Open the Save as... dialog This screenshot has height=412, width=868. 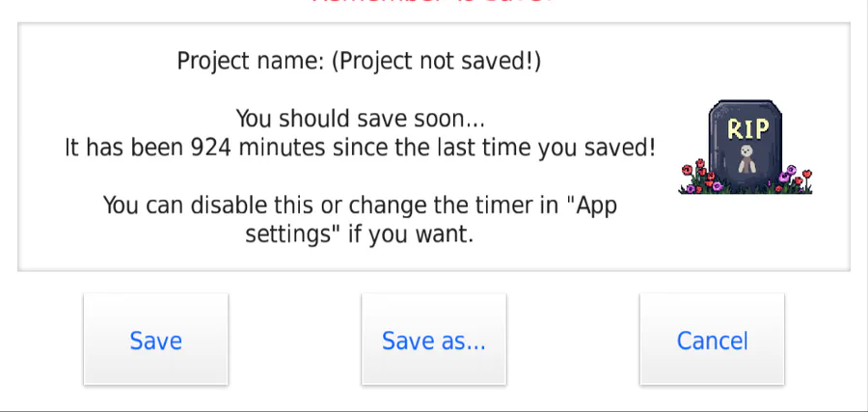[433, 339]
